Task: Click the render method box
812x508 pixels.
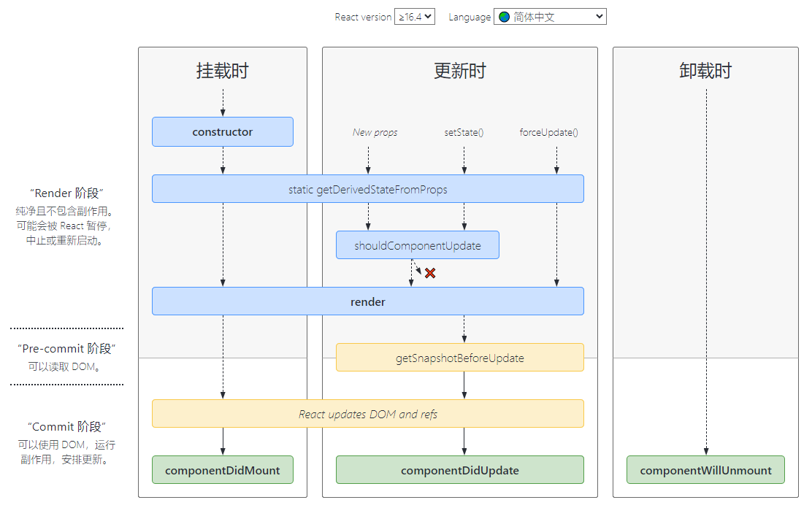Action: 367,301
